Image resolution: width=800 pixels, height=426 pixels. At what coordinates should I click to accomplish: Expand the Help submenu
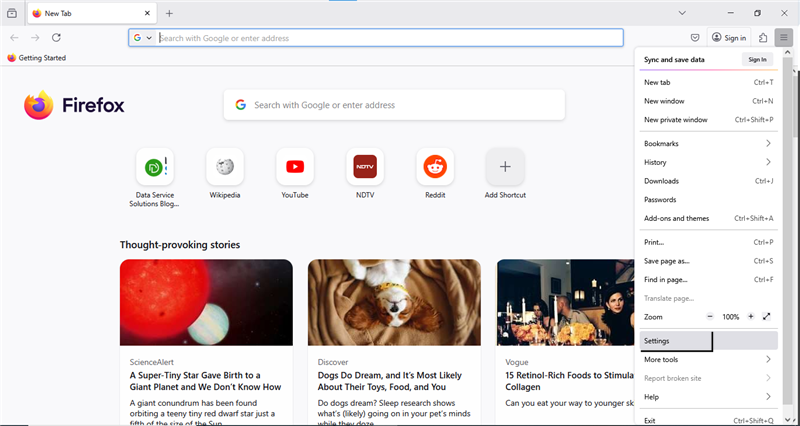click(709, 397)
